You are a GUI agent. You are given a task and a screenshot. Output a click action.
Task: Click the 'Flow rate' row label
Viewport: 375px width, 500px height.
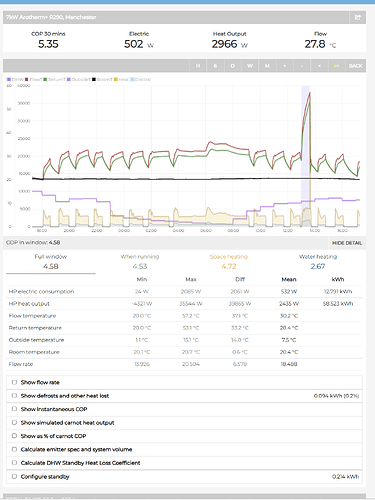tap(21, 364)
